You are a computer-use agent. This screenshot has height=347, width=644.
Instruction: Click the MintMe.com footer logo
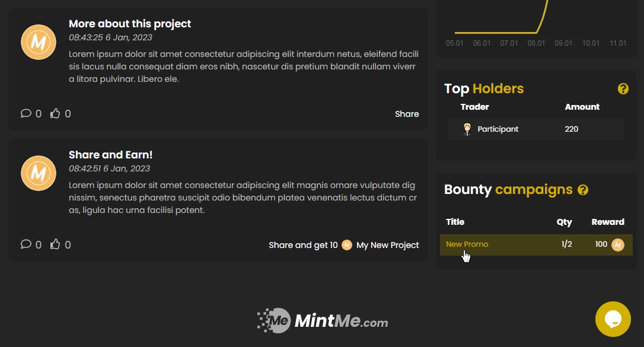[323, 321]
